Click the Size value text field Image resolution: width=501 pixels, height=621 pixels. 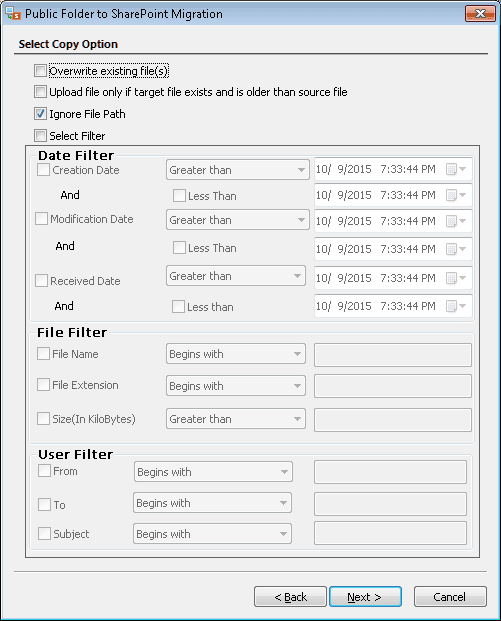(x=393, y=420)
